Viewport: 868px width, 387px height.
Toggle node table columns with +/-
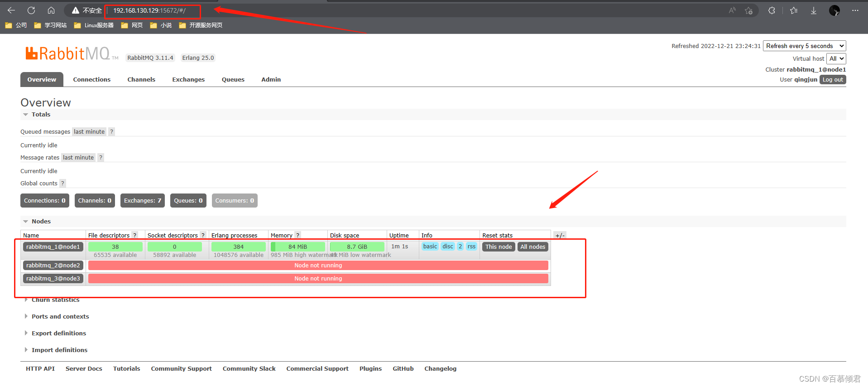coord(560,235)
